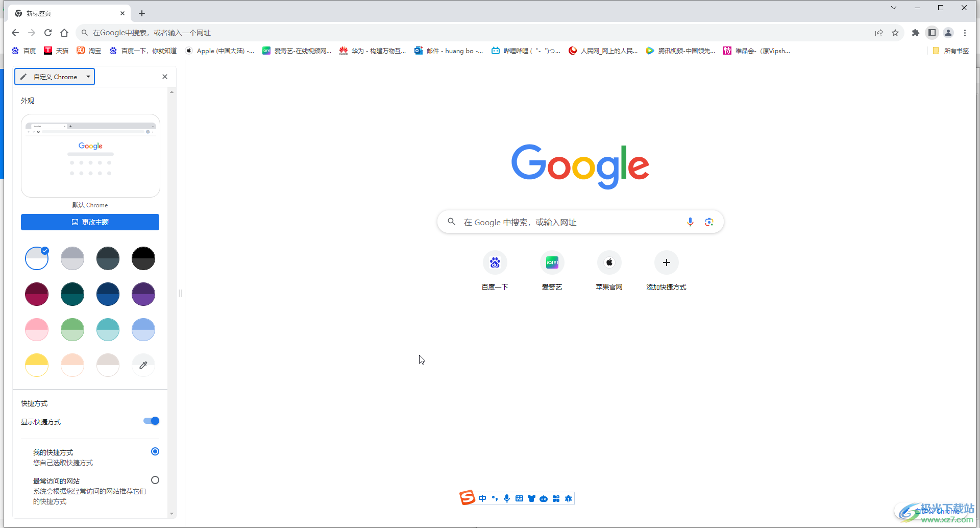This screenshot has width=980, height=528.
Task: Close the 新标签页 tab
Action: 122,13
